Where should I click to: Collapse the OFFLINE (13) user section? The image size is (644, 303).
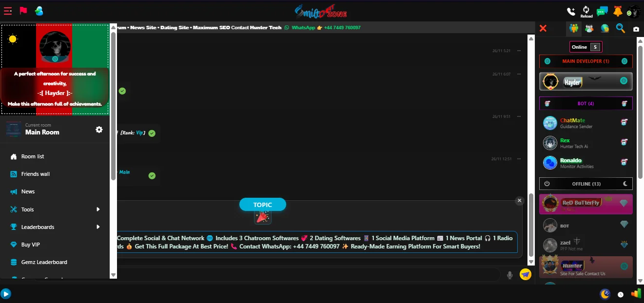point(585,184)
